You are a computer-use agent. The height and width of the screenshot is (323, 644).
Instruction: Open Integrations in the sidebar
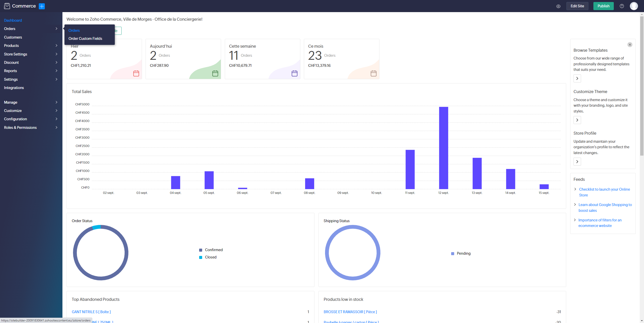coord(14,88)
